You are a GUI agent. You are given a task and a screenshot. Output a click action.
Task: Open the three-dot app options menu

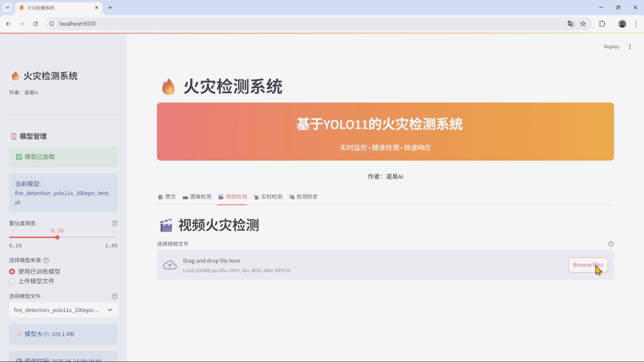(630, 47)
